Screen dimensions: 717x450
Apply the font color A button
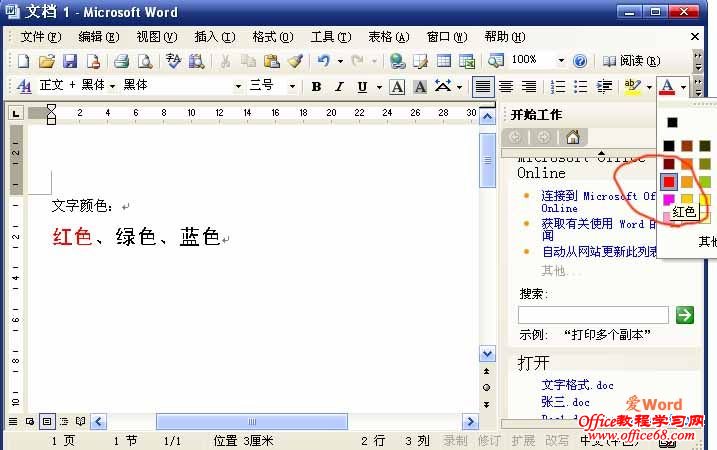coord(667,86)
